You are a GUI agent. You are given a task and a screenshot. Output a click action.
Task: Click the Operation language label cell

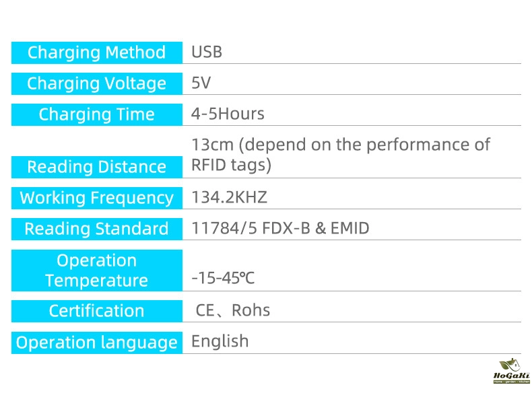97,343
